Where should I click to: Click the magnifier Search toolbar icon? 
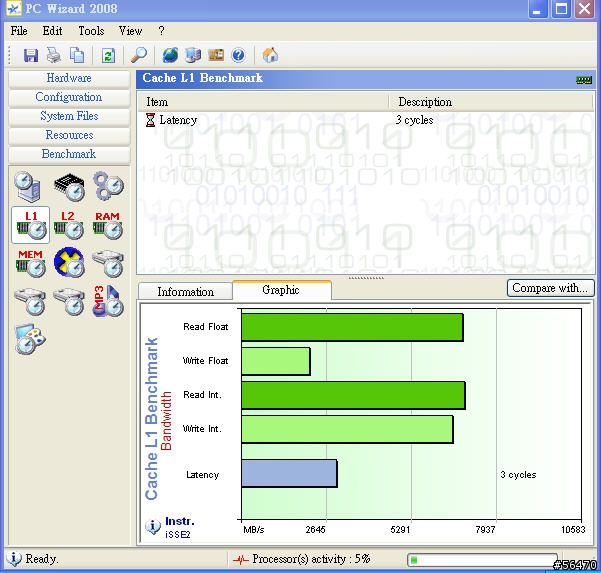click(x=139, y=55)
